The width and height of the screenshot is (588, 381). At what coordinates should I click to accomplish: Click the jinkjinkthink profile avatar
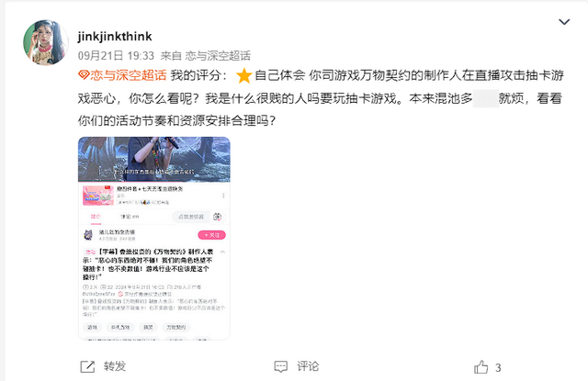(46, 42)
